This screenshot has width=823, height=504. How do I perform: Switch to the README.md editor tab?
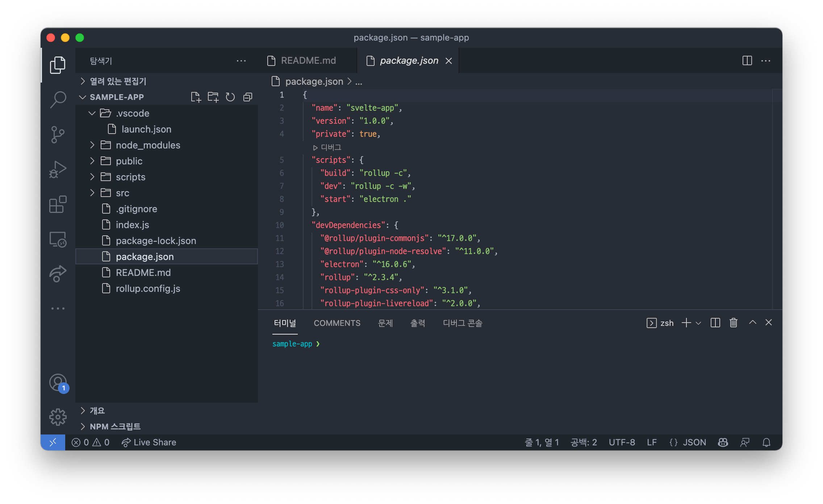pyautogui.click(x=308, y=60)
